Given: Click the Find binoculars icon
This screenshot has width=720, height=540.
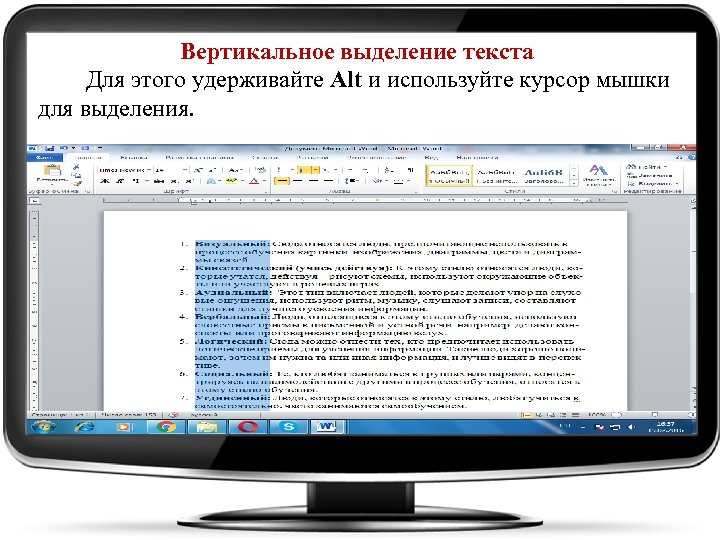Looking at the screenshot, I should pos(632,167).
